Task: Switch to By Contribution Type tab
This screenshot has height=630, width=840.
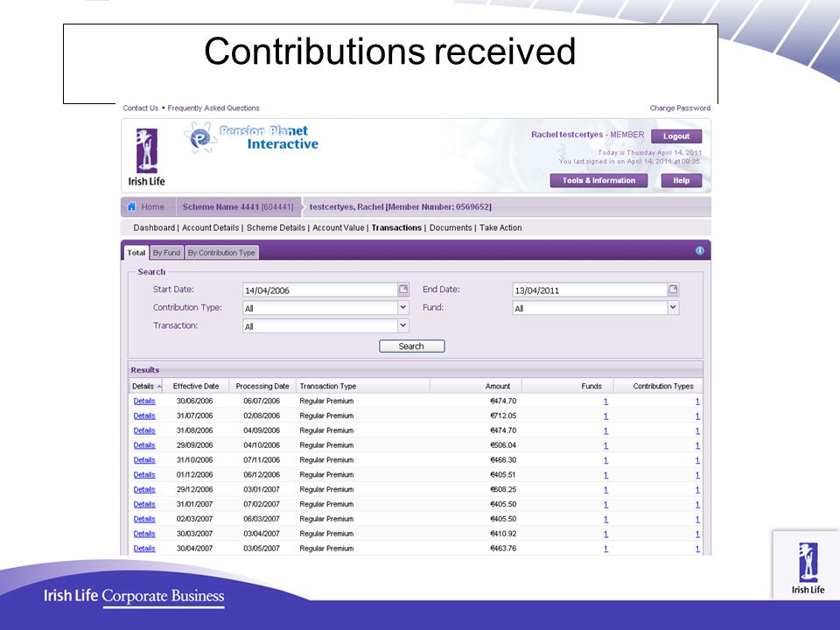Action: pyautogui.click(x=221, y=252)
